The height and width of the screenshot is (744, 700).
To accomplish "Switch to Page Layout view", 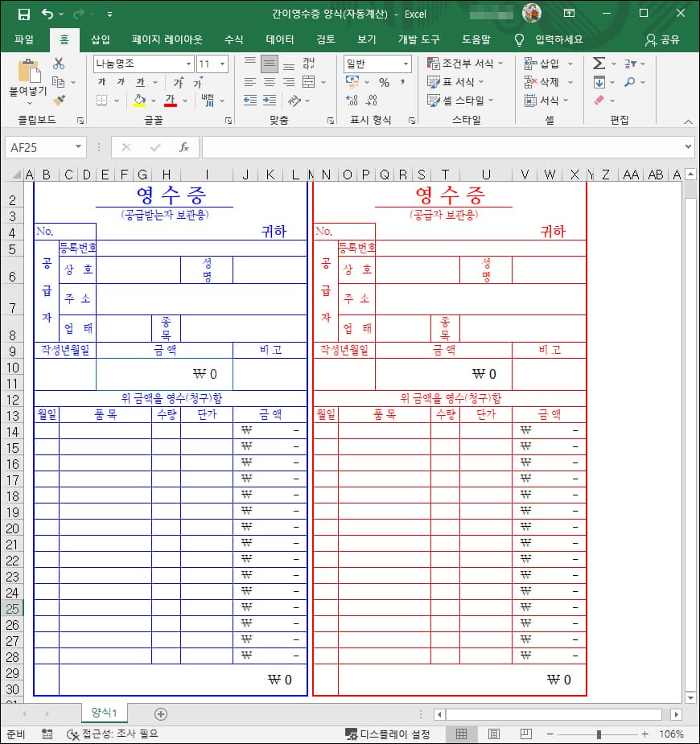I will pyautogui.click(x=493, y=734).
